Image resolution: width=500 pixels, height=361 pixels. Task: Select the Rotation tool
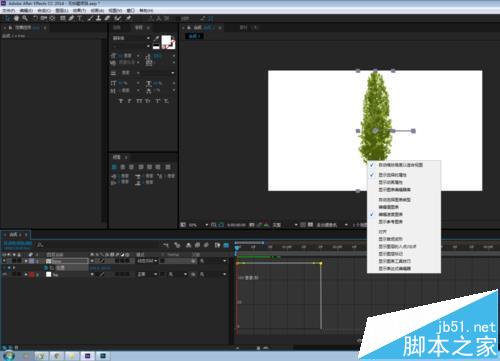[35, 18]
